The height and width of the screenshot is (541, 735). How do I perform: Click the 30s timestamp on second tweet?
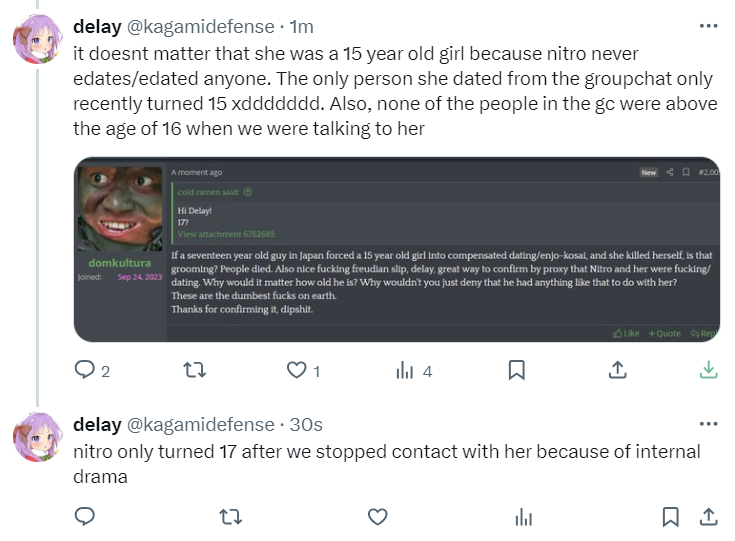click(306, 425)
